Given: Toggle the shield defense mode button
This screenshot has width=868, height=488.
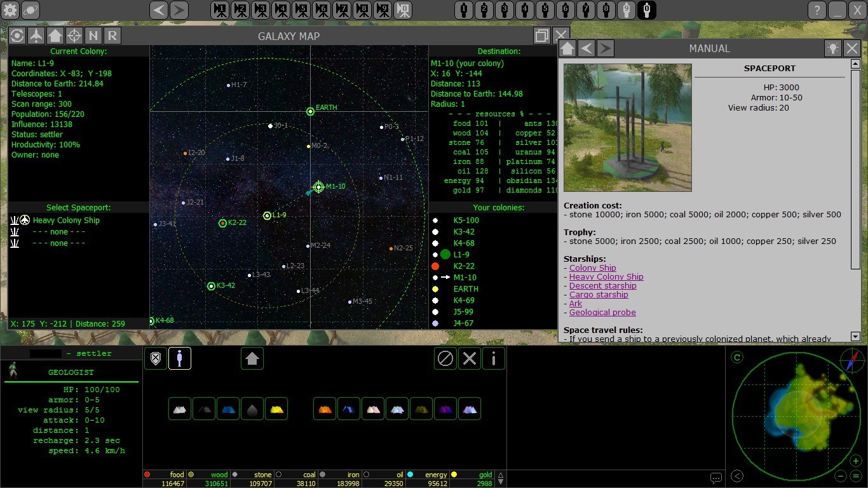Looking at the screenshot, I should point(156,358).
